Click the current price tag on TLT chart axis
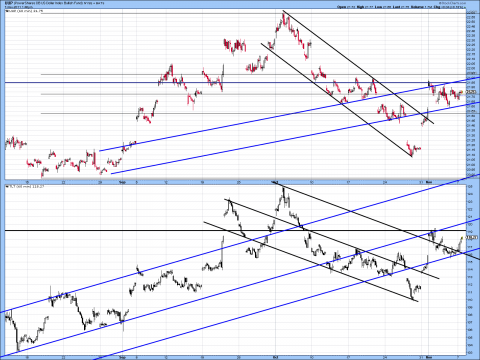The image size is (480, 360). (471, 237)
